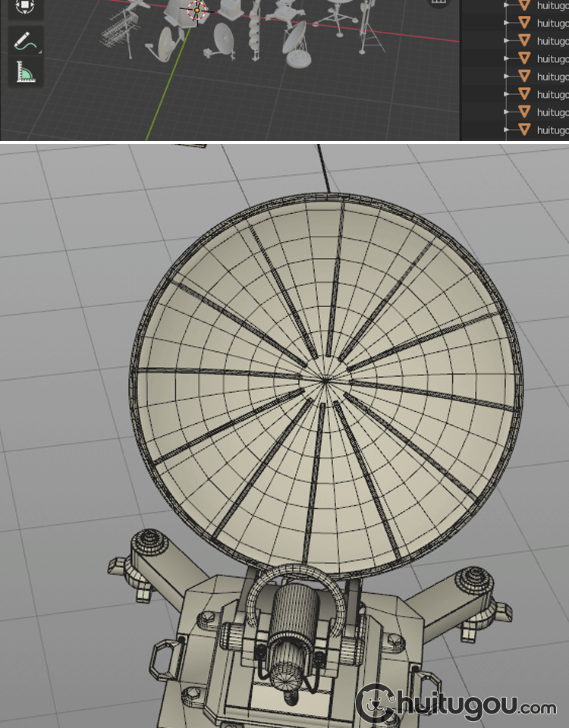The width and height of the screenshot is (569, 728).
Task: Expand the second outliner row from top
Action: coord(507,23)
